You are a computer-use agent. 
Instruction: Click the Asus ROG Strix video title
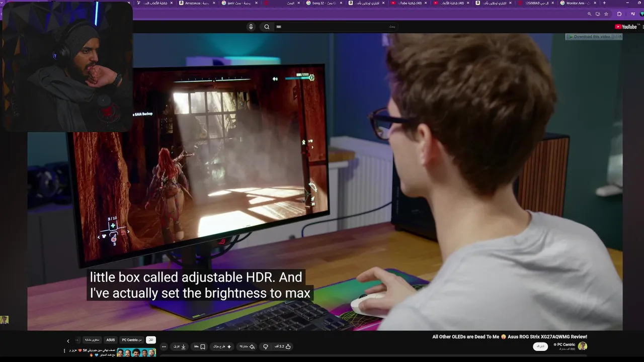[510, 337]
